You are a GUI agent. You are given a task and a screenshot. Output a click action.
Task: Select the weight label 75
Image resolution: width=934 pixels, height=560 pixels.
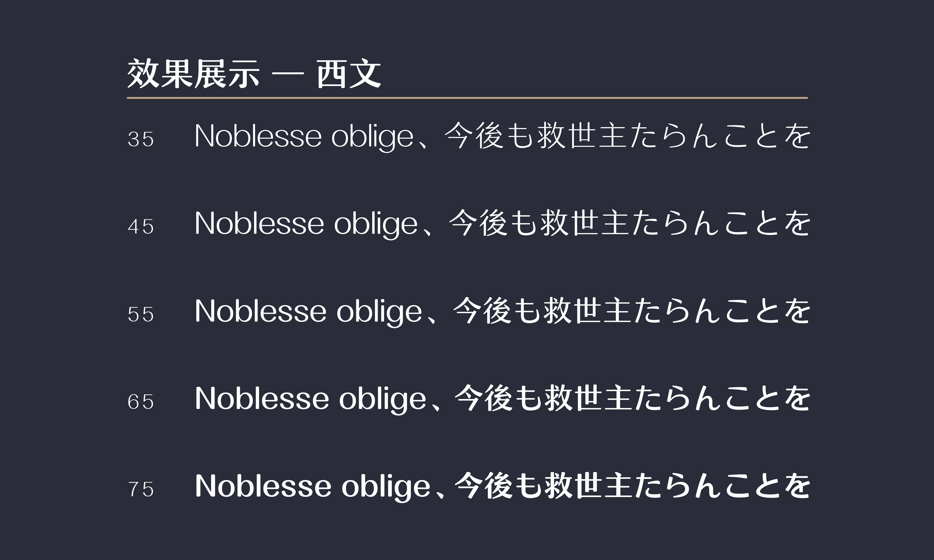pyautogui.click(x=141, y=489)
